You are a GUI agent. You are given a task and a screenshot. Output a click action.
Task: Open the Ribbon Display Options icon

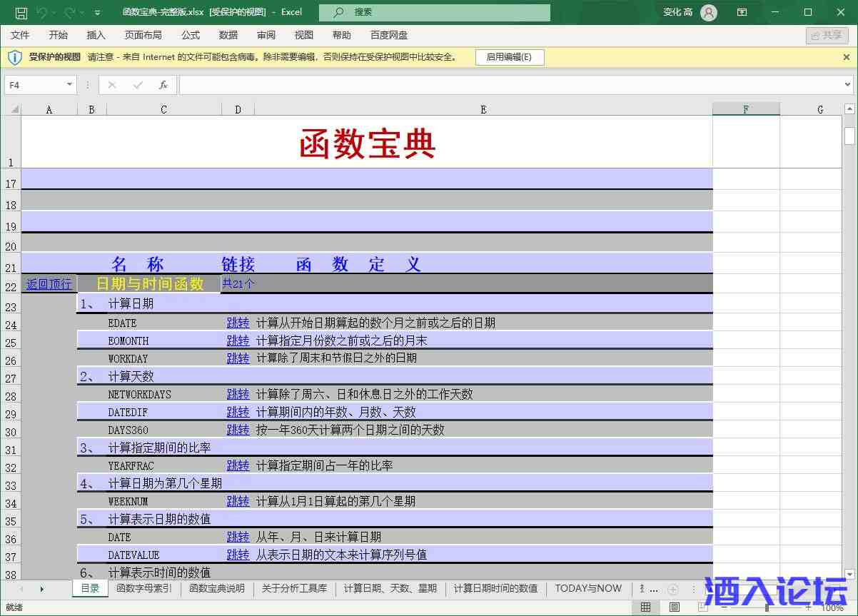[x=742, y=12]
